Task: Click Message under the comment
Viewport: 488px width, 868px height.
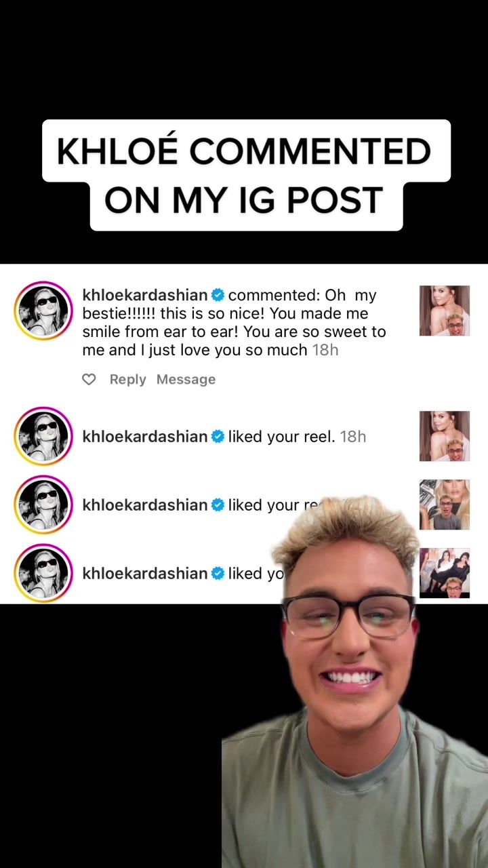Action: click(x=186, y=380)
